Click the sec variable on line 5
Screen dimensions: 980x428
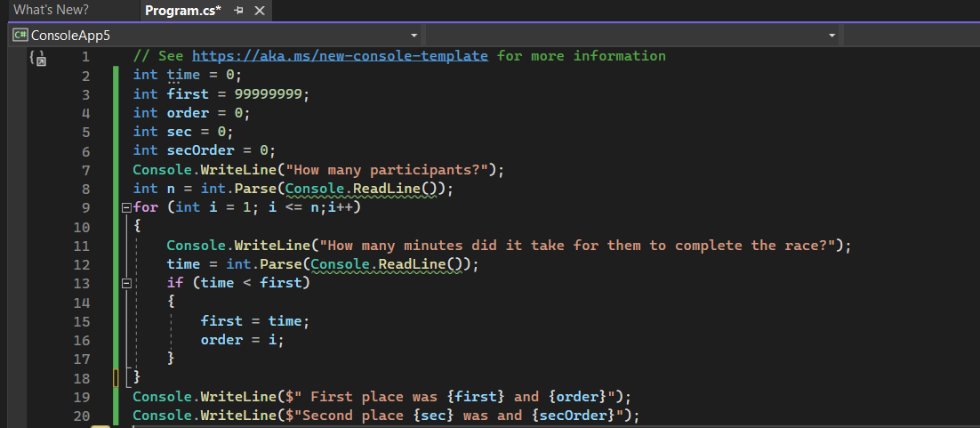coord(180,132)
